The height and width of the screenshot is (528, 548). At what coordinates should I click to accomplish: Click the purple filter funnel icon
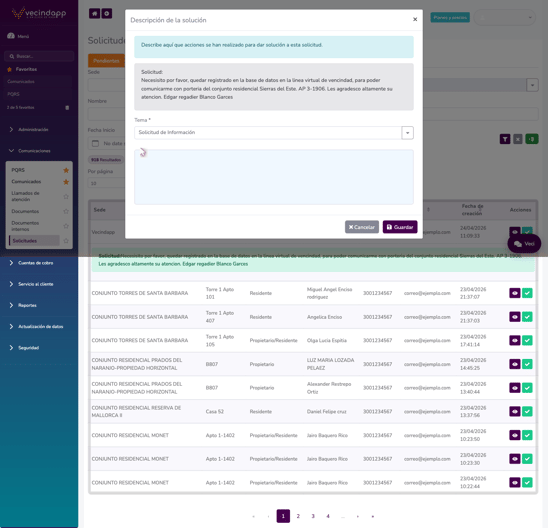click(x=505, y=139)
